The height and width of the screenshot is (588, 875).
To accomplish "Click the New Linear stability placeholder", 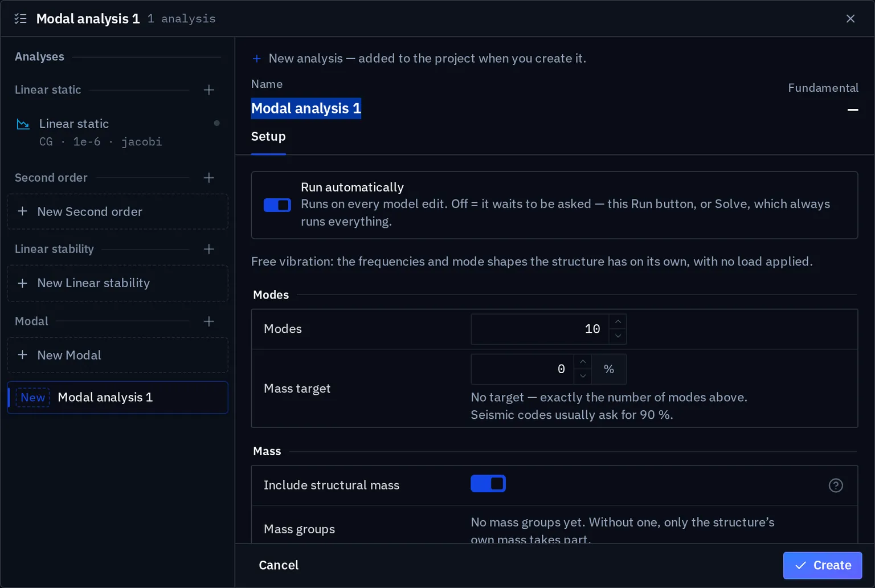I will point(117,283).
